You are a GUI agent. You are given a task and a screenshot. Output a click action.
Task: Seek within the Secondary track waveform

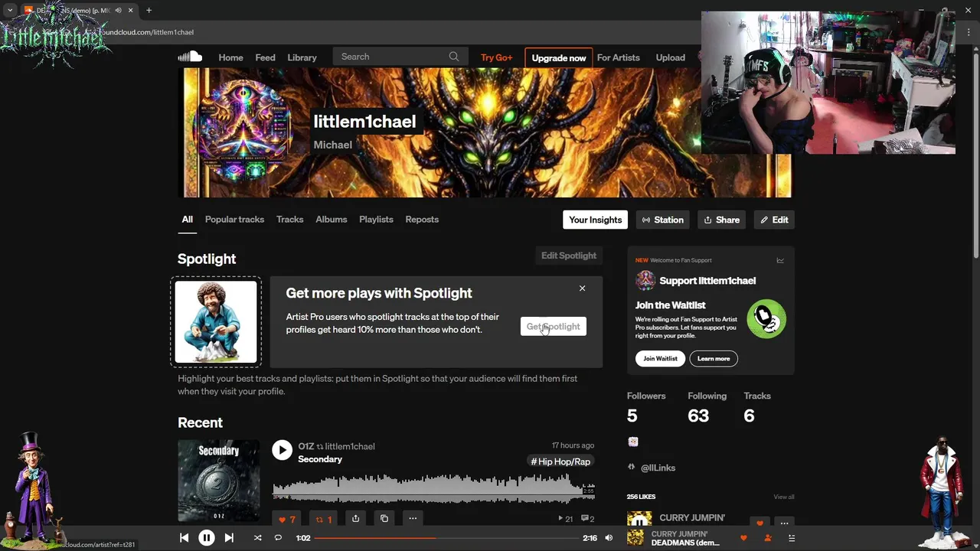pyautogui.click(x=433, y=488)
